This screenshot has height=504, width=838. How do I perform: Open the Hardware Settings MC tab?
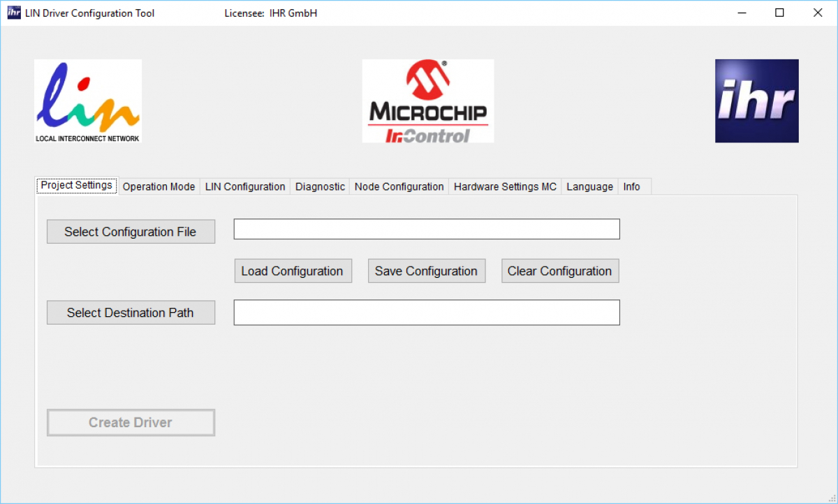tap(505, 186)
